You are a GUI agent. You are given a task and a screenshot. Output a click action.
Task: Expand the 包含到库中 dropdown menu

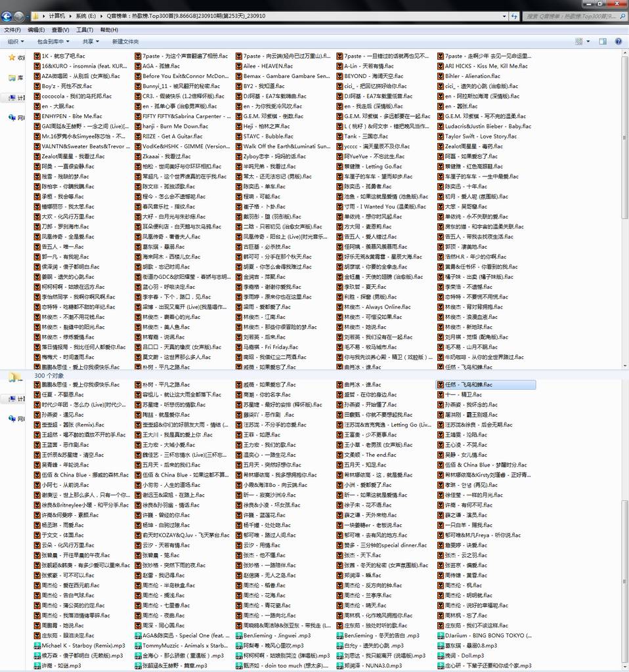[54, 41]
